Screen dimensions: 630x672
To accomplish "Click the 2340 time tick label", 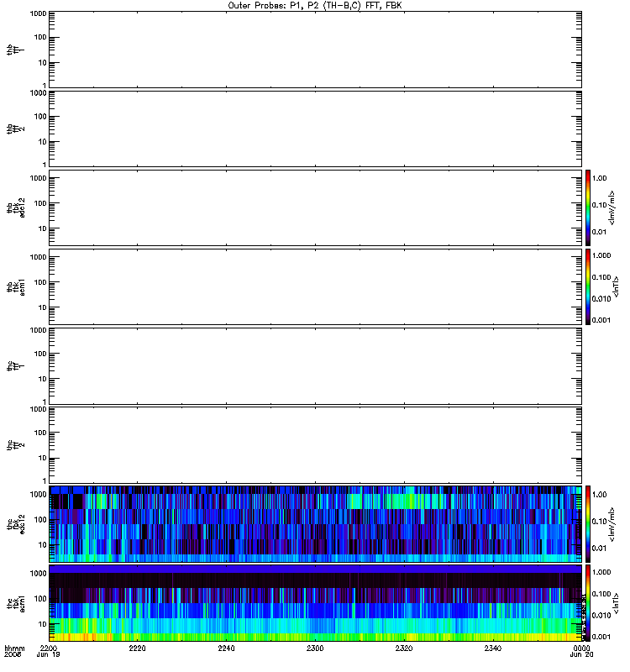I will coord(493,648).
